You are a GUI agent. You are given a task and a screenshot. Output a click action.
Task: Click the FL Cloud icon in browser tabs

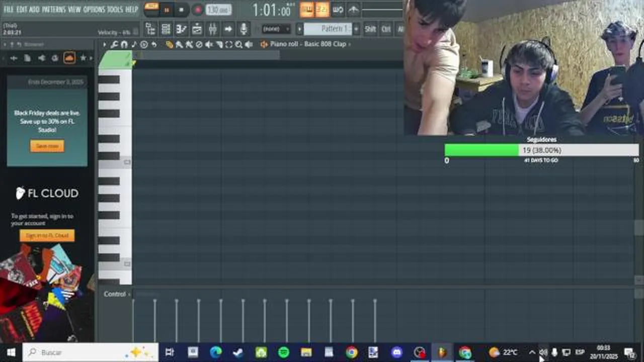[x=69, y=58]
